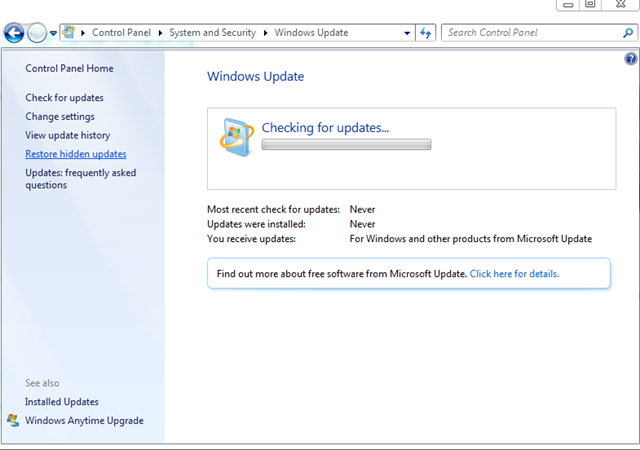Screen dimensions: 640x450
Task: Click the Most recent check for updates label
Action: [x=273, y=209]
